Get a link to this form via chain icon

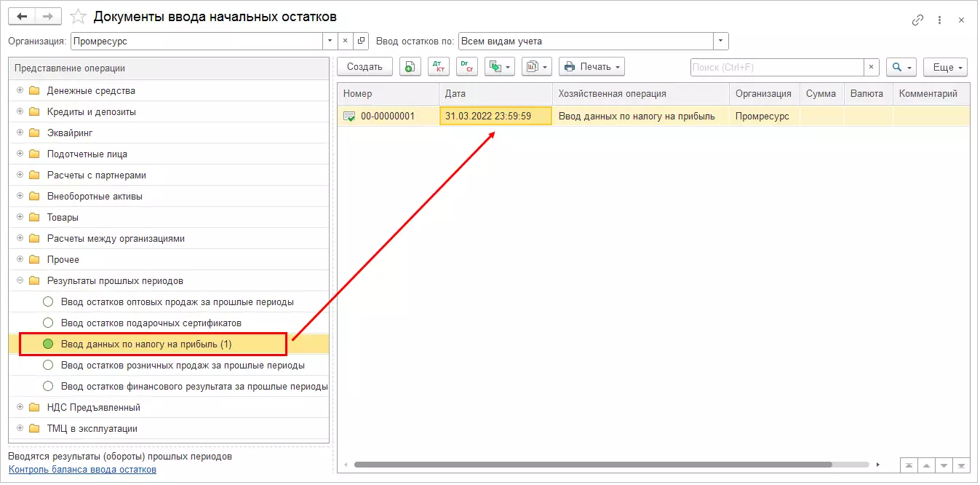click(x=918, y=20)
